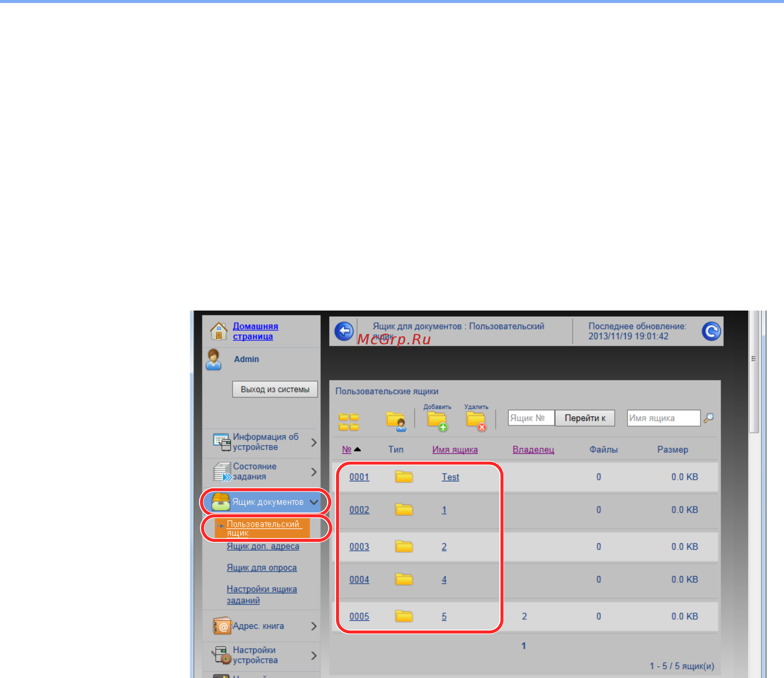The height and width of the screenshot is (678, 784).
Task: Click the Ящик № input field
Action: 531,418
